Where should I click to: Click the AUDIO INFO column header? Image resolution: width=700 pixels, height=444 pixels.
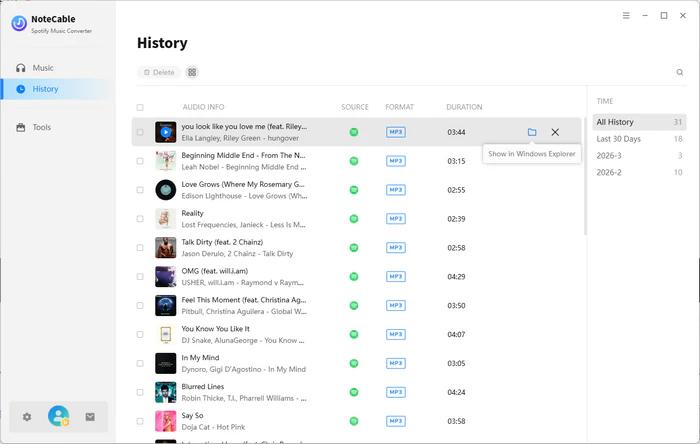pyautogui.click(x=203, y=107)
